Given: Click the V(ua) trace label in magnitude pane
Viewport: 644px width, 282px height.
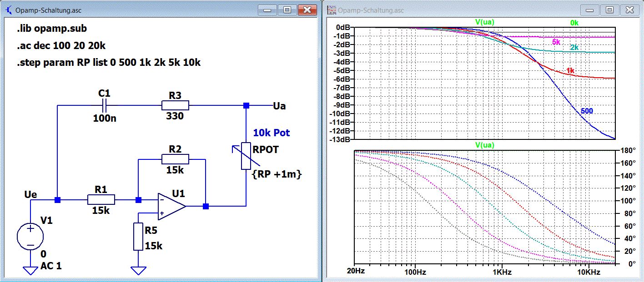Looking at the screenshot, I should tap(484, 21).
